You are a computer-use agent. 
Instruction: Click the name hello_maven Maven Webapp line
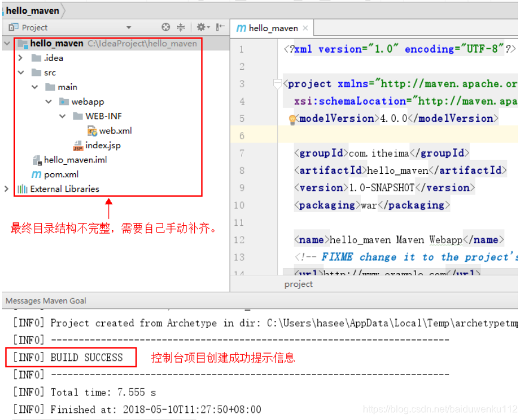click(399, 240)
